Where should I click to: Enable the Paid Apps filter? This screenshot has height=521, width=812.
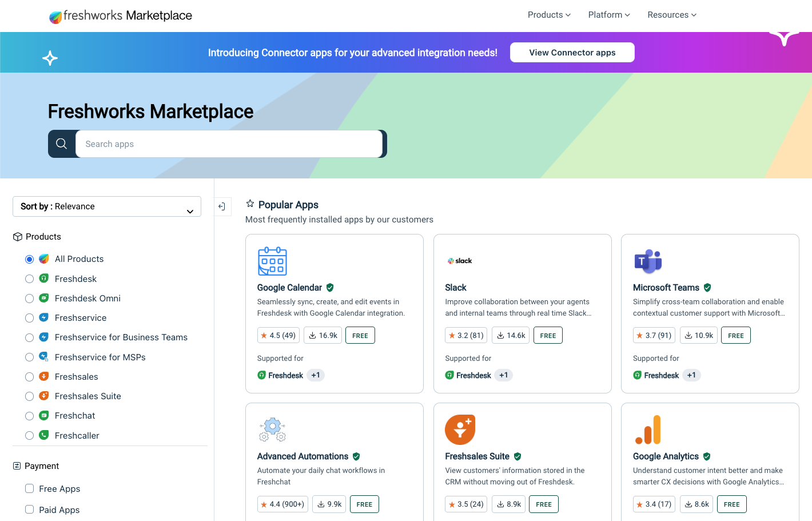click(29, 510)
